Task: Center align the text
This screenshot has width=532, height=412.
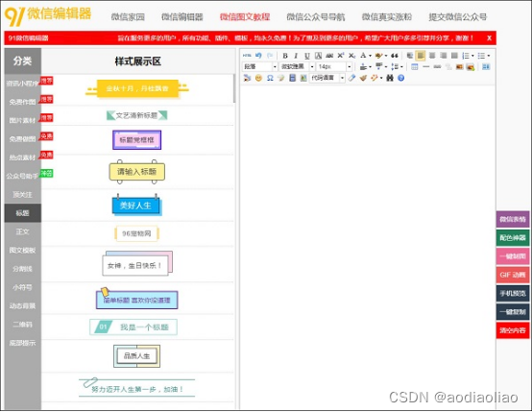Action: [432, 56]
